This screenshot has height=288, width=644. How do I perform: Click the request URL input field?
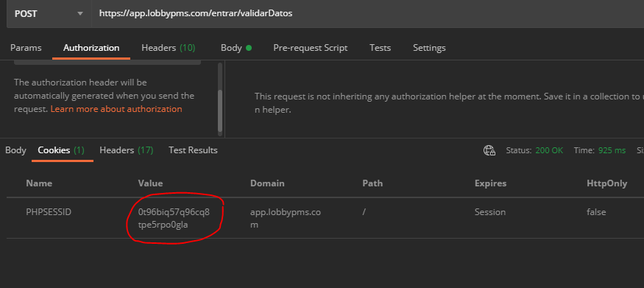(x=367, y=13)
